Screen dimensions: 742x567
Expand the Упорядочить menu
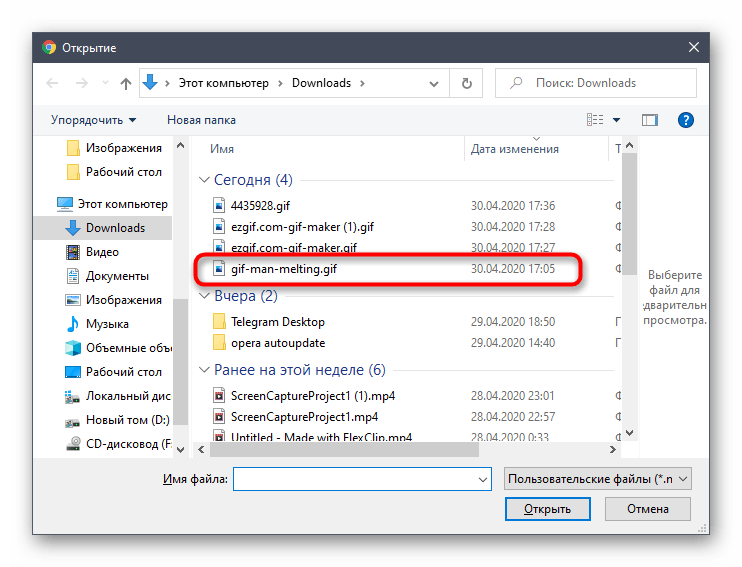(93, 120)
